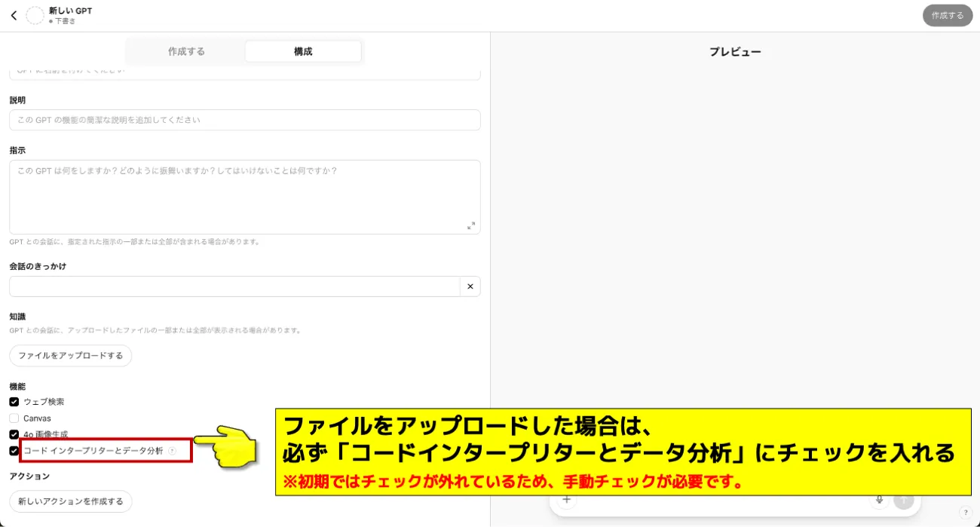Click inside the 説明 description field
The width and height of the screenshot is (980, 527).
click(x=244, y=120)
